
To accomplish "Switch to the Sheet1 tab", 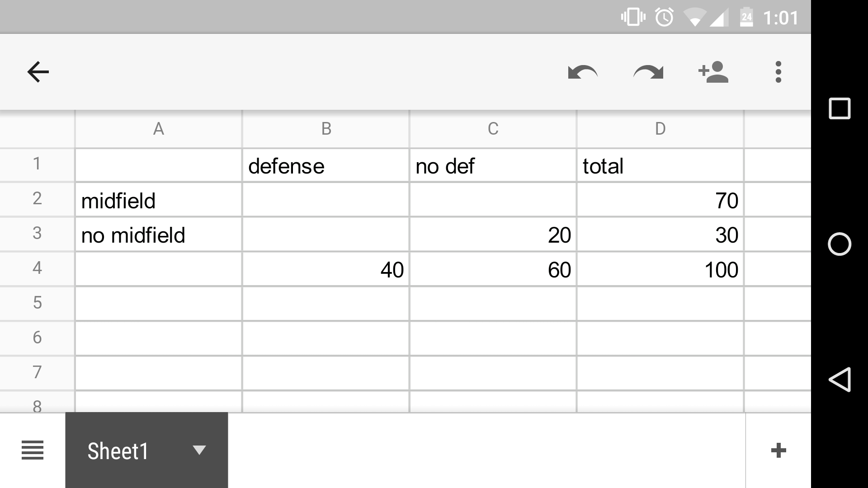I will (x=118, y=450).
